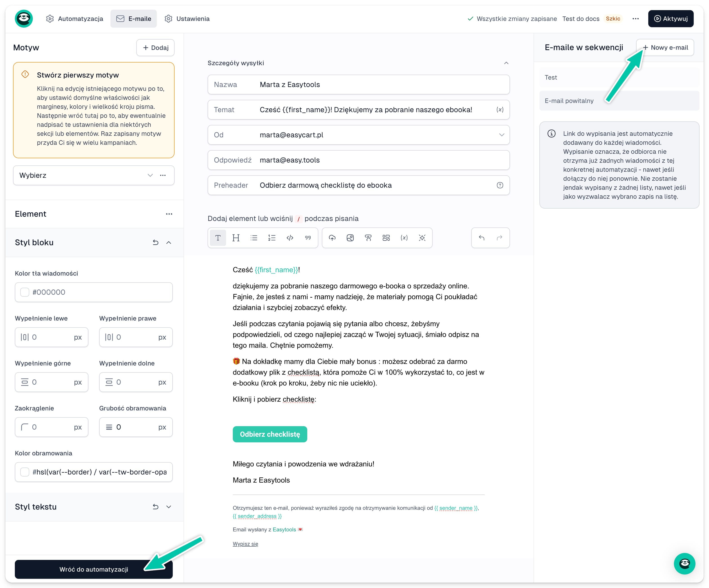
Task: Insert an HTML code element
Action: point(290,238)
